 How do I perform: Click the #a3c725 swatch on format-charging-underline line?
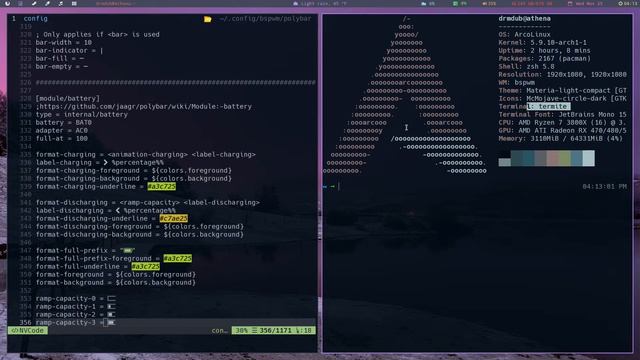pos(162,187)
